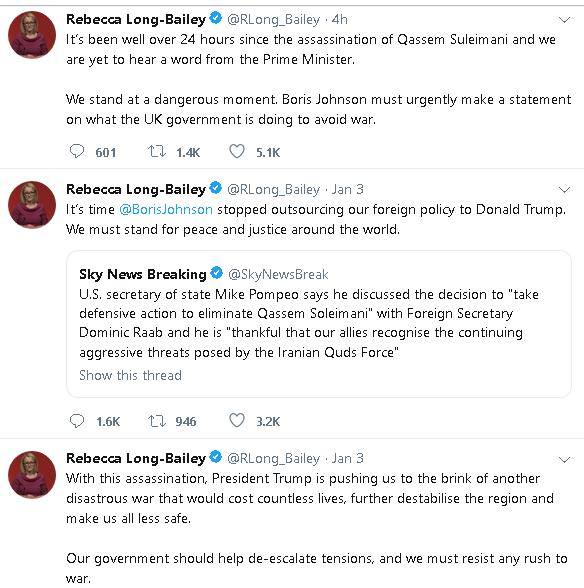Click verified badge on the 4h tweet
The height and width of the screenshot is (588, 584).
tap(216, 18)
